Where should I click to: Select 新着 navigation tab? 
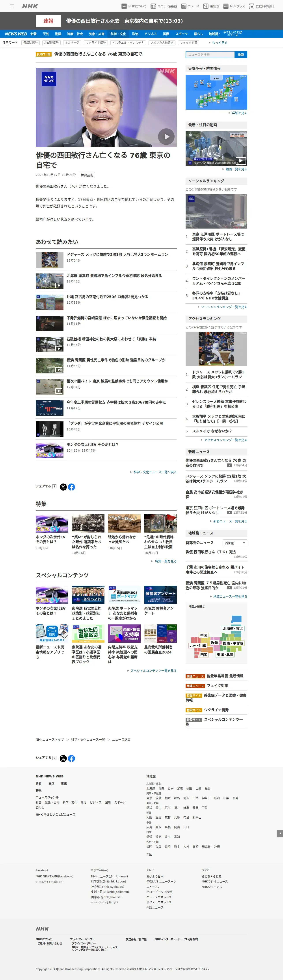(x=34, y=34)
